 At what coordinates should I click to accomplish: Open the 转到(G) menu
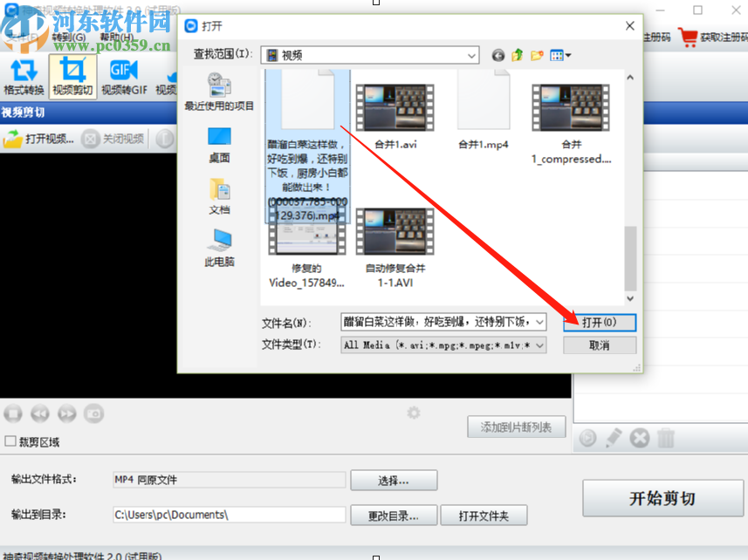click(69, 37)
